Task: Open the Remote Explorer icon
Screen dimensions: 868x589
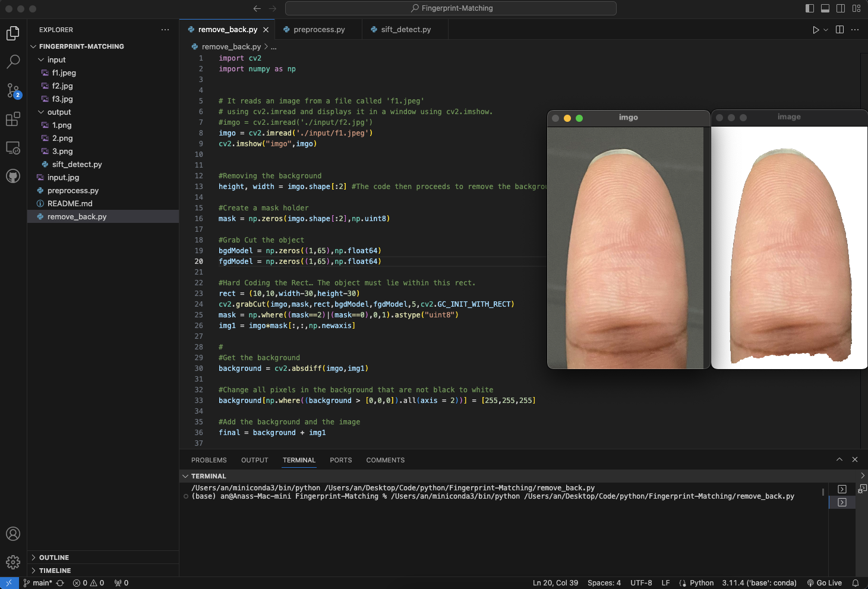Action: pyautogui.click(x=13, y=147)
